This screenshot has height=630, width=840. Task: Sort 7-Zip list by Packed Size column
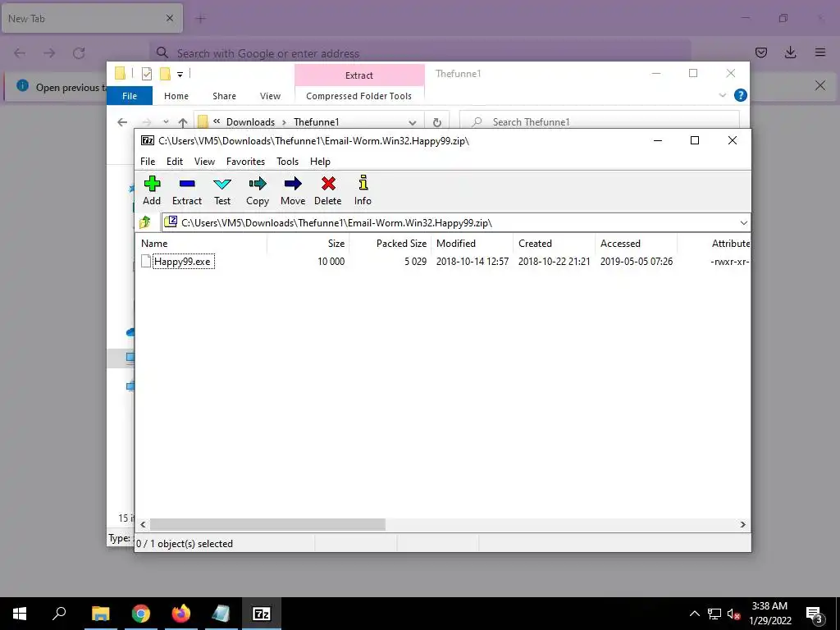390,243
